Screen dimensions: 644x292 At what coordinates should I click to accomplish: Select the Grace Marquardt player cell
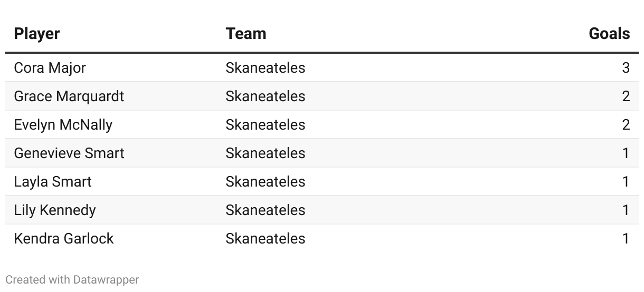69,96
